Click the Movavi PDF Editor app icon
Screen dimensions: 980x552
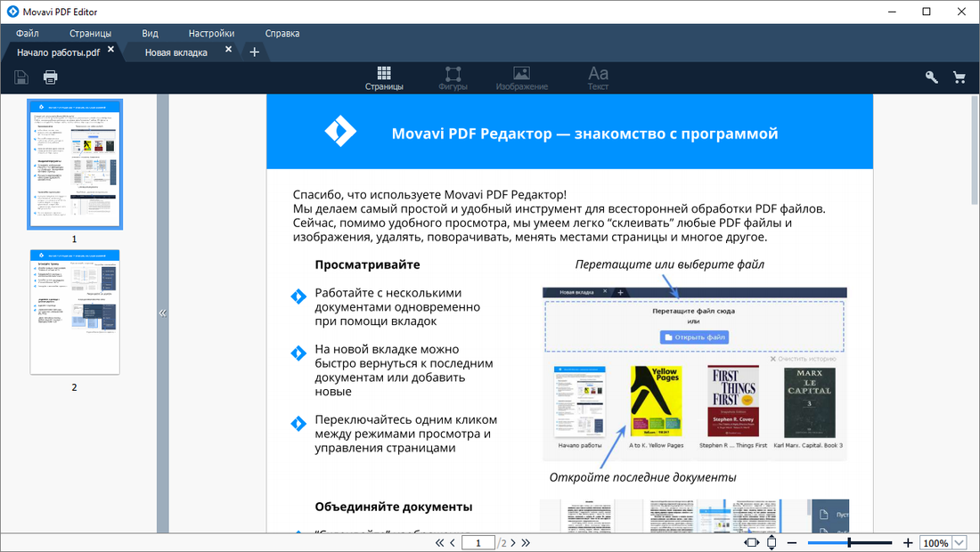(x=12, y=12)
